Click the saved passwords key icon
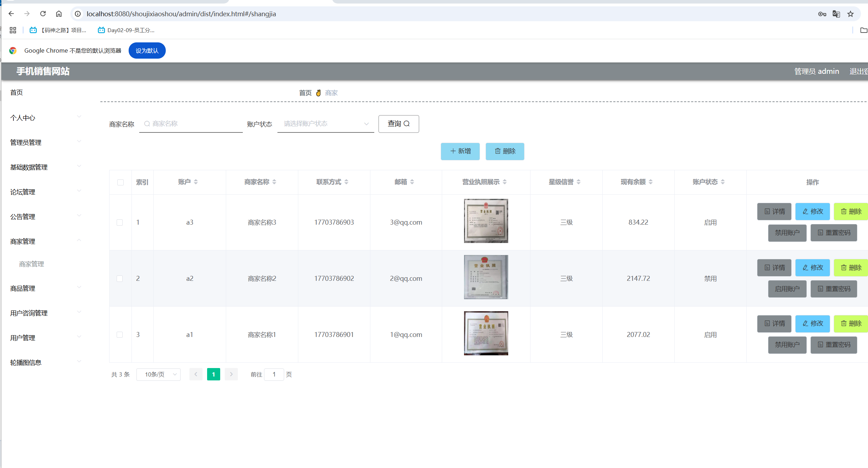 pos(822,14)
